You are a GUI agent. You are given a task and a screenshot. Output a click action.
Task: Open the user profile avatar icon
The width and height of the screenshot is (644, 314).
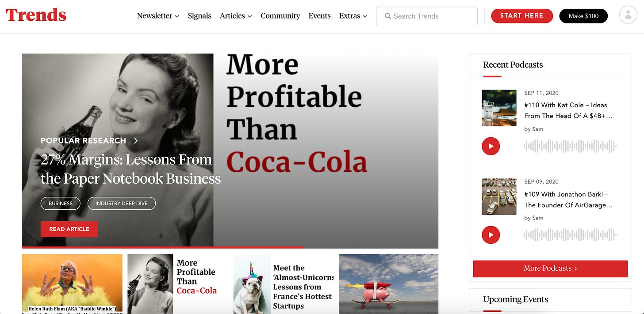(x=628, y=15)
